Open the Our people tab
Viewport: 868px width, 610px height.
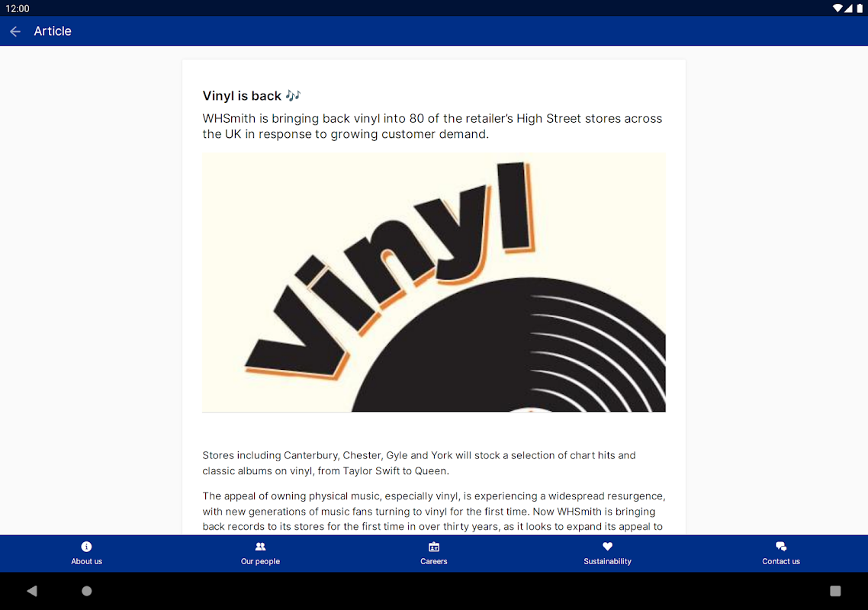260,554
